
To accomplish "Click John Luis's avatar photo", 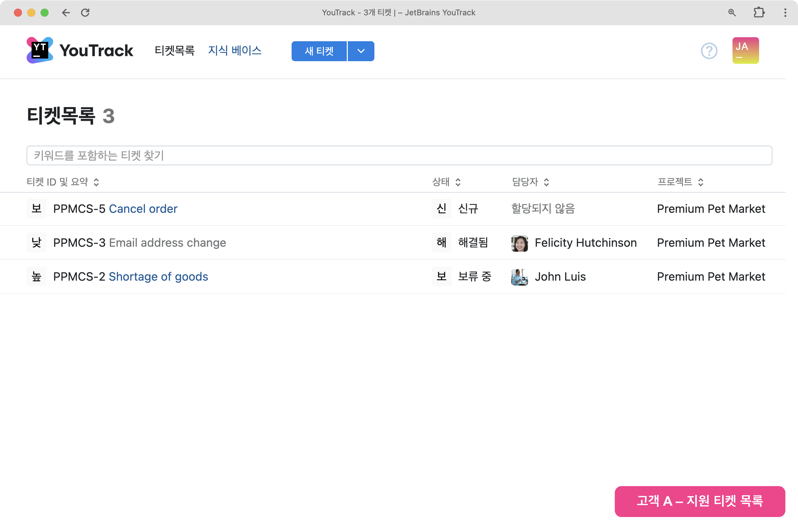I will 519,277.
